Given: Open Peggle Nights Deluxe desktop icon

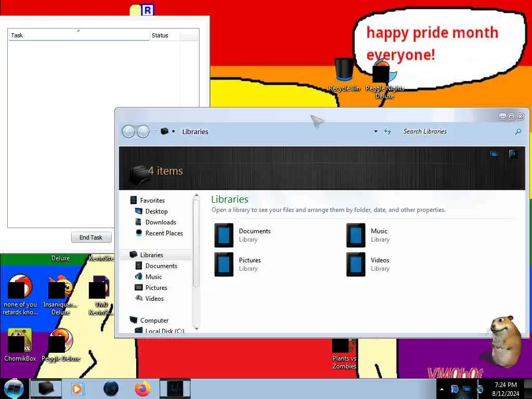Looking at the screenshot, I should click(385, 79).
